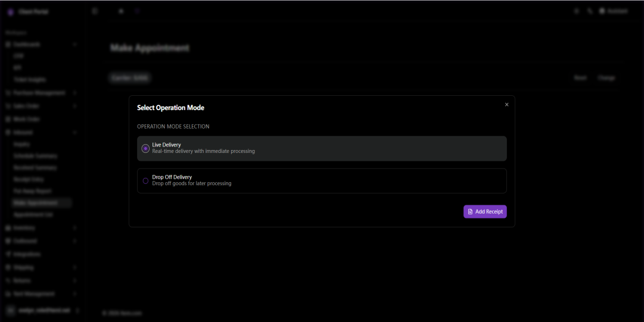Select the Live Delivery radio button
The height and width of the screenshot is (322, 644).
click(145, 148)
